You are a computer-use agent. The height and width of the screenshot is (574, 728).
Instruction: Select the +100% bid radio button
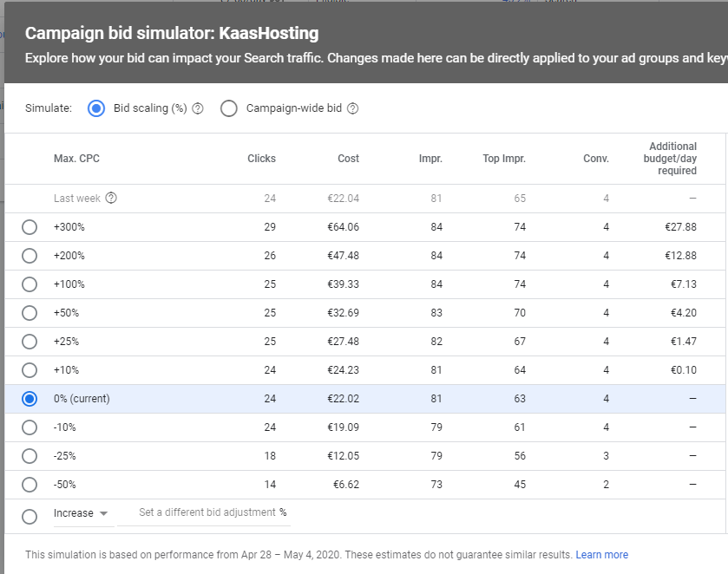pos(30,284)
